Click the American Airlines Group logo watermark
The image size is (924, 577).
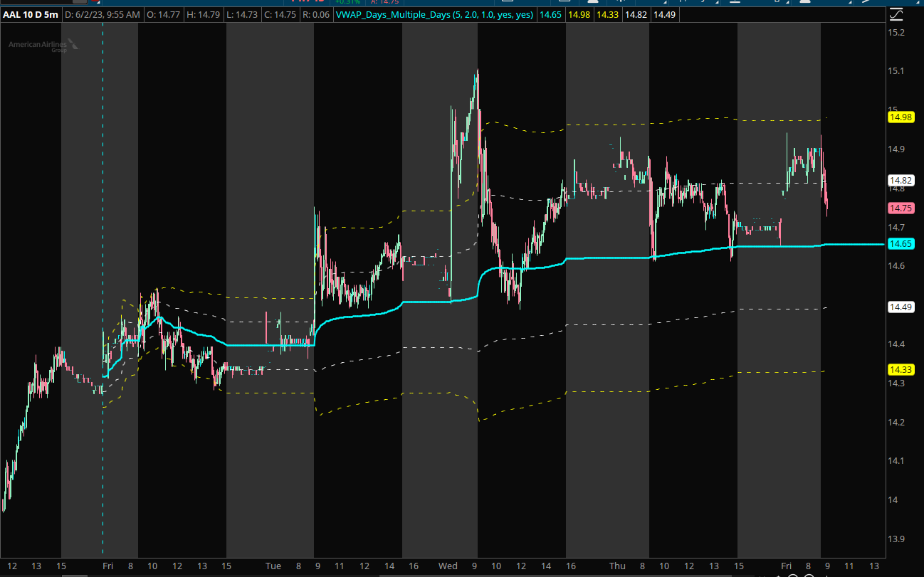click(x=43, y=46)
